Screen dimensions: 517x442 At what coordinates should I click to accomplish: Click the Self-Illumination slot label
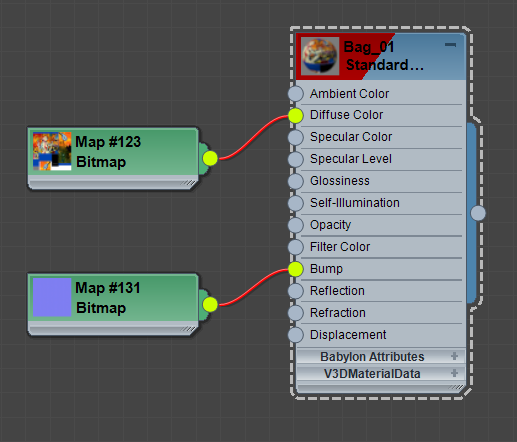355,203
